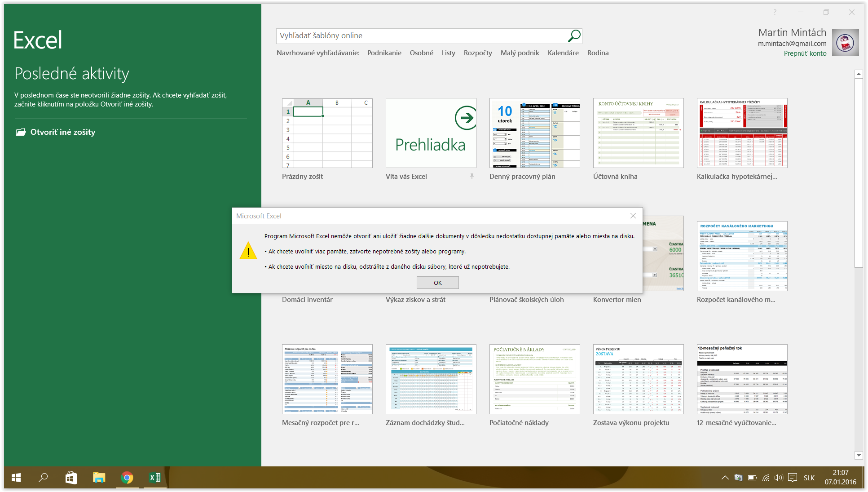868x492 pixels.
Task: Select the Podnikanie suggested search
Action: click(x=384, y=53)
